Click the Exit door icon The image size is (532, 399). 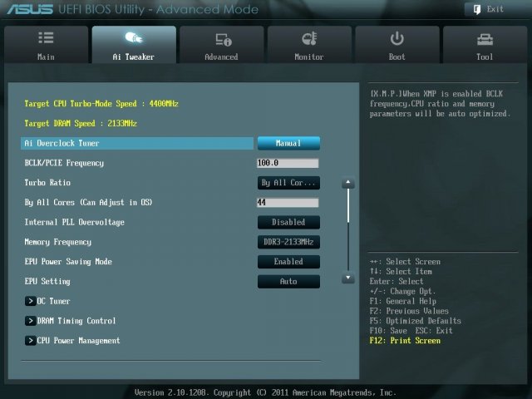pyautogui.click(x=476, y=9)
